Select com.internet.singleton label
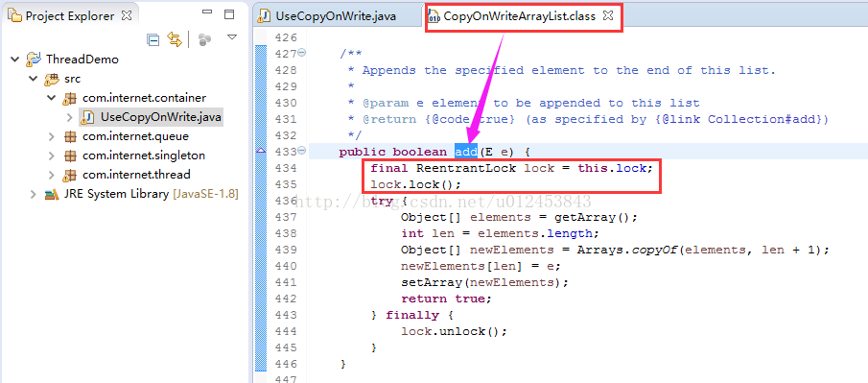The width and height of the screenshot is (868, 383). coord(144,156)
